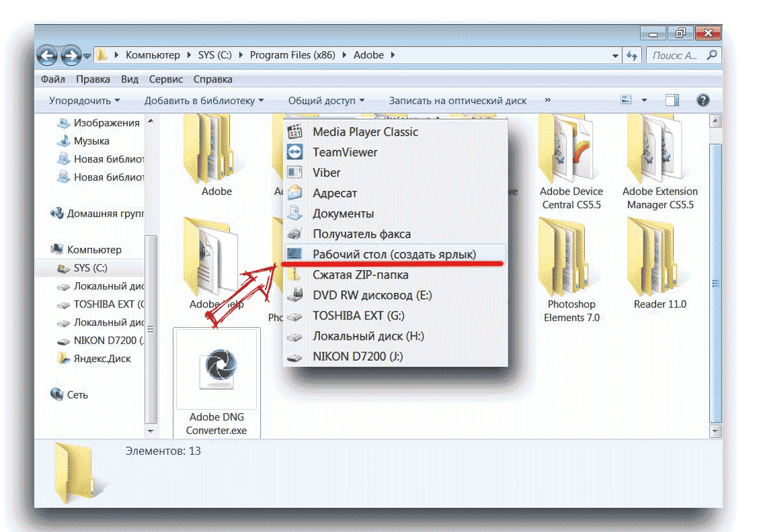The height and width of the screenshot is (532, 757).
Task: Toggle the preview pane icon
Action: point(672,101)
